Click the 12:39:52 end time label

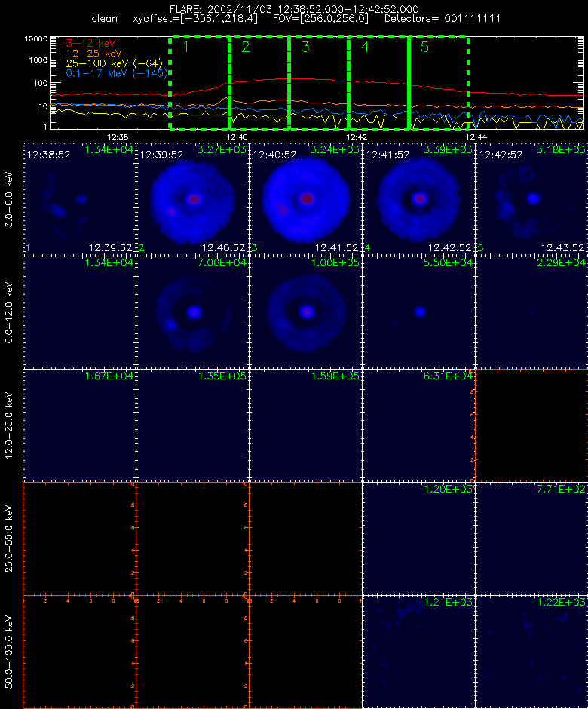pos(110,248)
